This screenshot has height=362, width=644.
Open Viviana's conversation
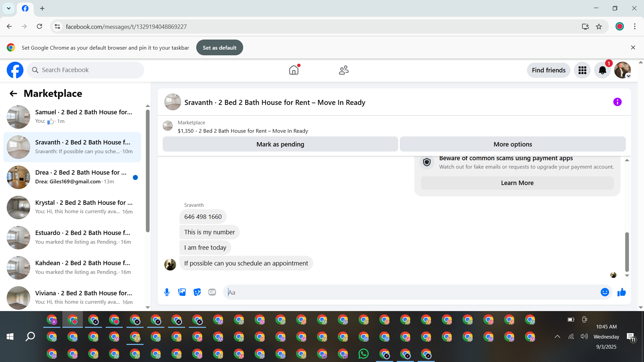pyautogui.click(x=72, y=298)
